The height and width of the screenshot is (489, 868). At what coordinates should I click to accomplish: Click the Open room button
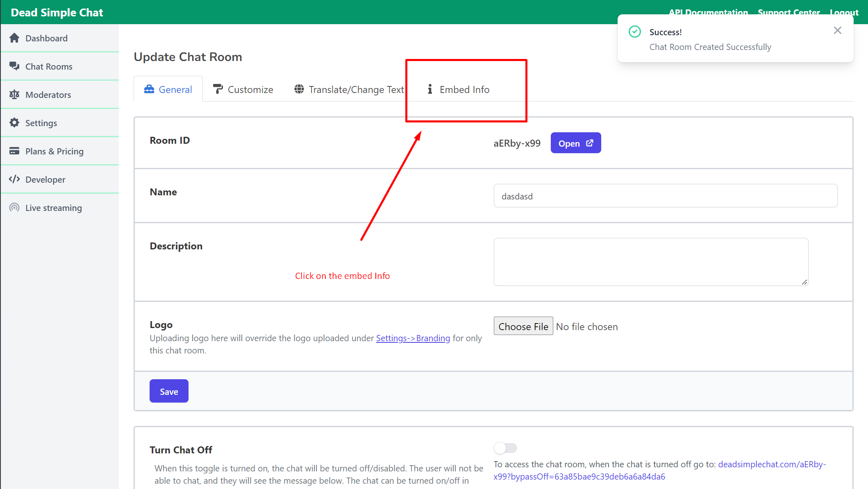[575, 143]
